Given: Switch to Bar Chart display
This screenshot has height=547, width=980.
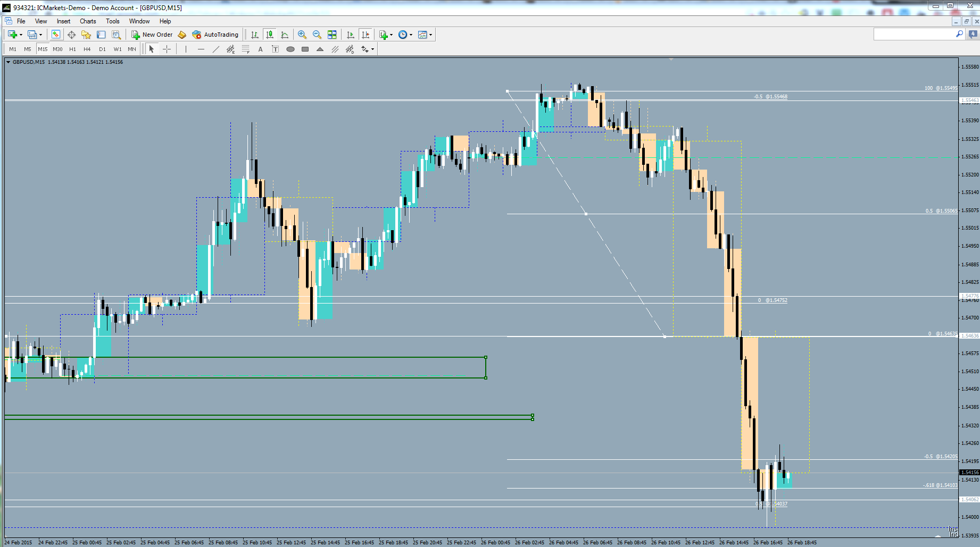Looking at the screenshot, I should [x=255, y=35].
